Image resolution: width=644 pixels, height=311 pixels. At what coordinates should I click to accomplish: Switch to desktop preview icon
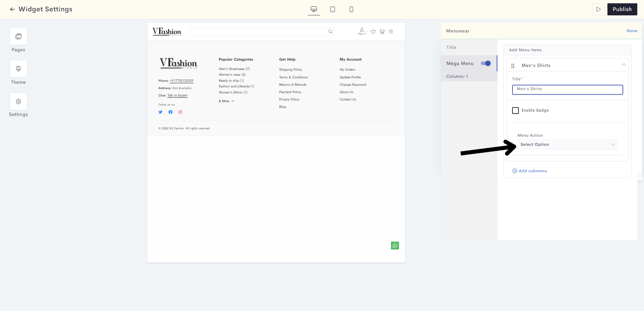[x=314, y=9]
